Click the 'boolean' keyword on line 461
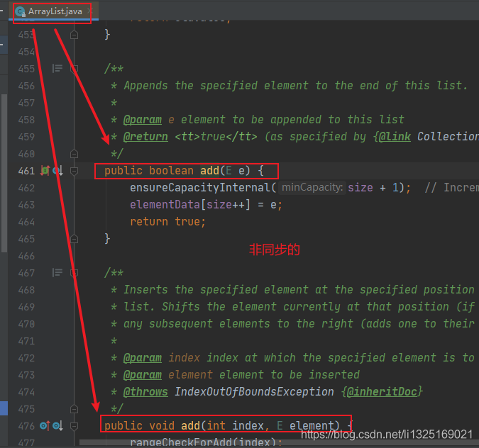This screenshot has width=479, height=448. click(172, 171)
